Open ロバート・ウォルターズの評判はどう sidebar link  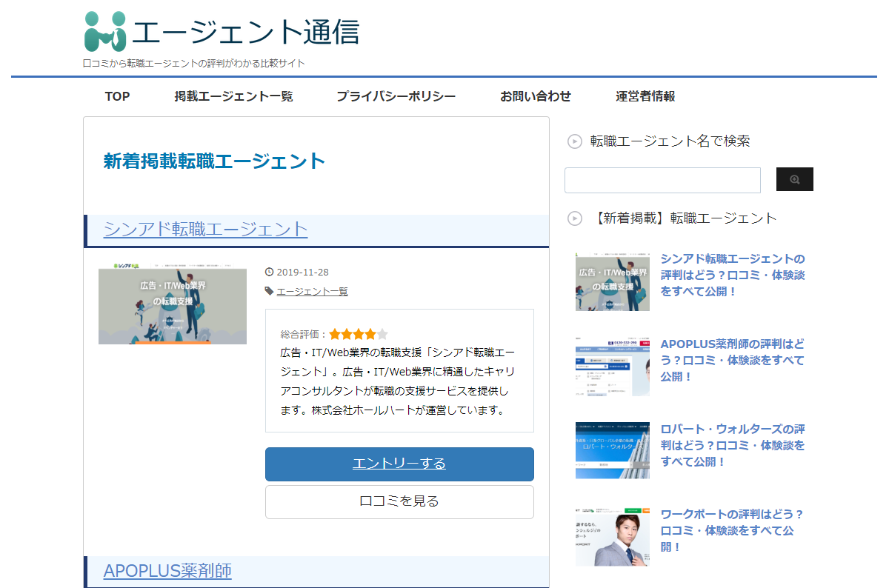tap(733, 445)
